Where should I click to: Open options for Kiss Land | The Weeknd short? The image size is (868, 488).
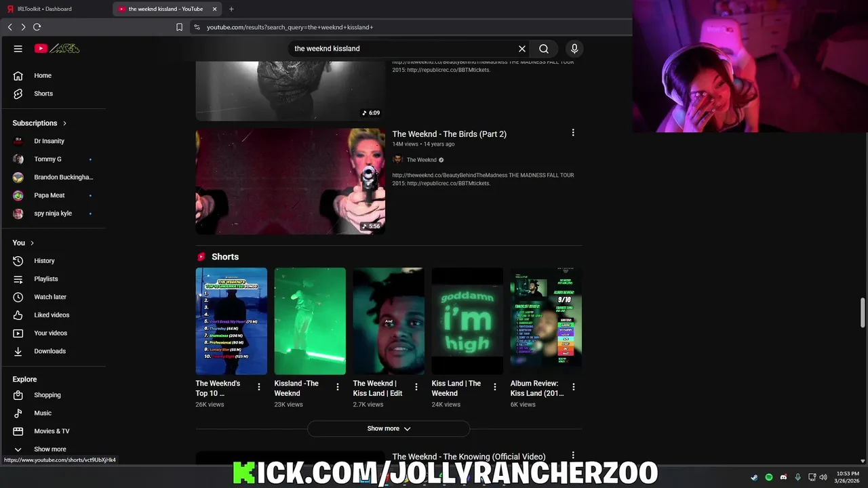tap(495, 387)
